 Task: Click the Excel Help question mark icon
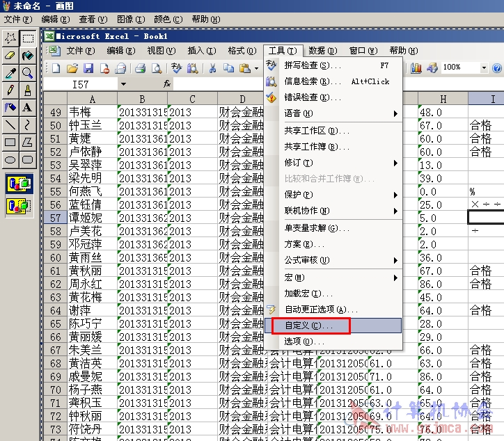click(497, 68)
